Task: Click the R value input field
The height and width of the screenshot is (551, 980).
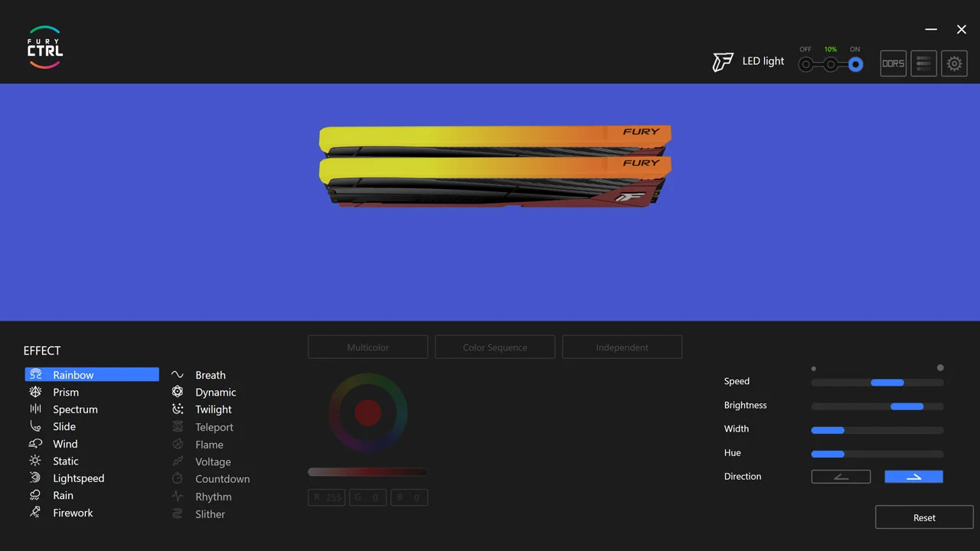Action: [326, 497]
